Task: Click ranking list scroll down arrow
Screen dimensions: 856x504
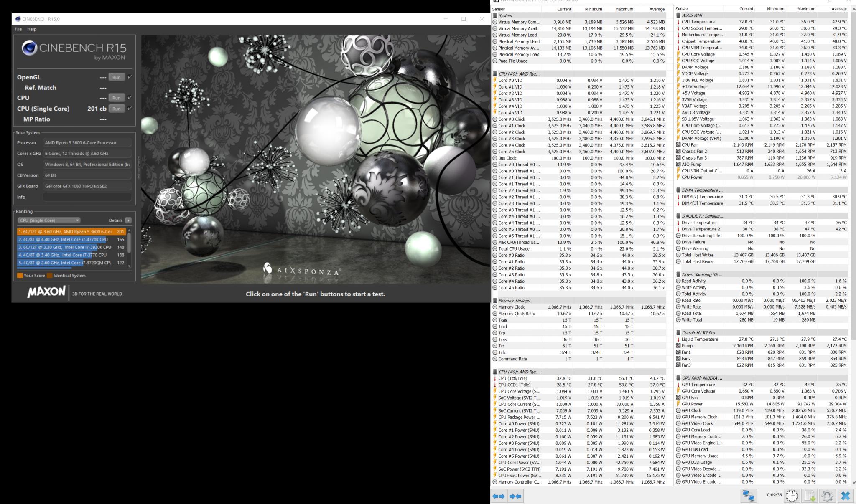Action: tap(130, 266)
